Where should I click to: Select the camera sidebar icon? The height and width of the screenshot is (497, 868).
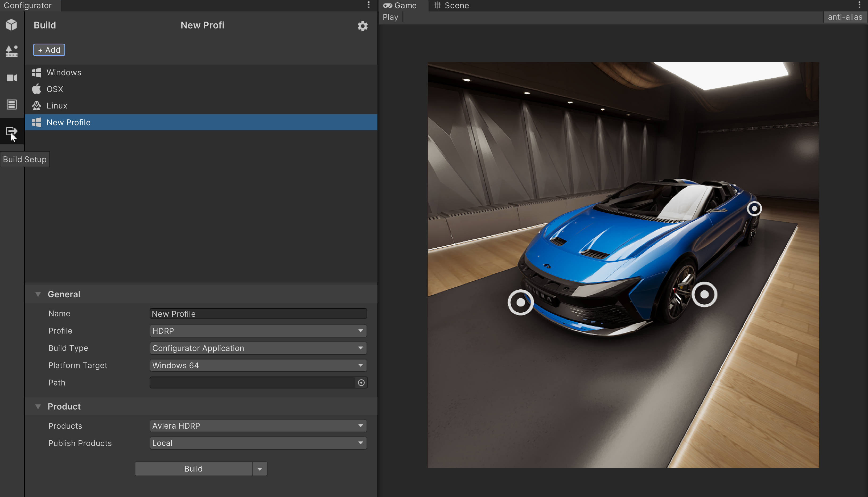(12, 78)
